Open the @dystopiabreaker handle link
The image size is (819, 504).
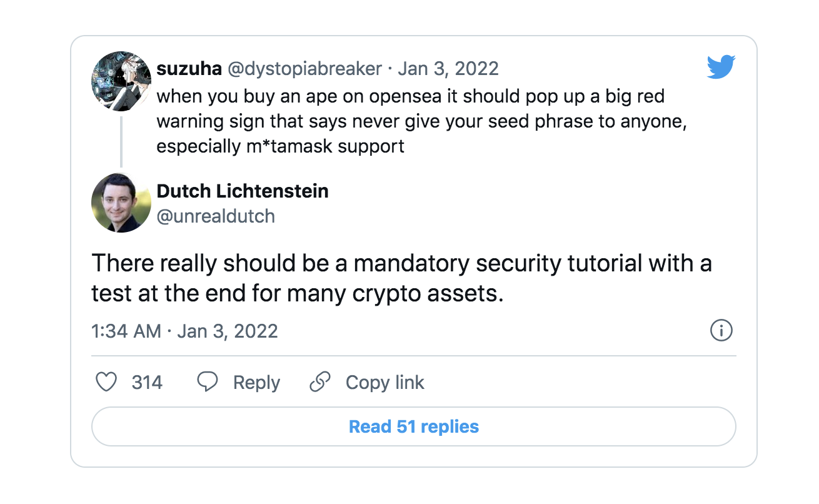[304, 68]
